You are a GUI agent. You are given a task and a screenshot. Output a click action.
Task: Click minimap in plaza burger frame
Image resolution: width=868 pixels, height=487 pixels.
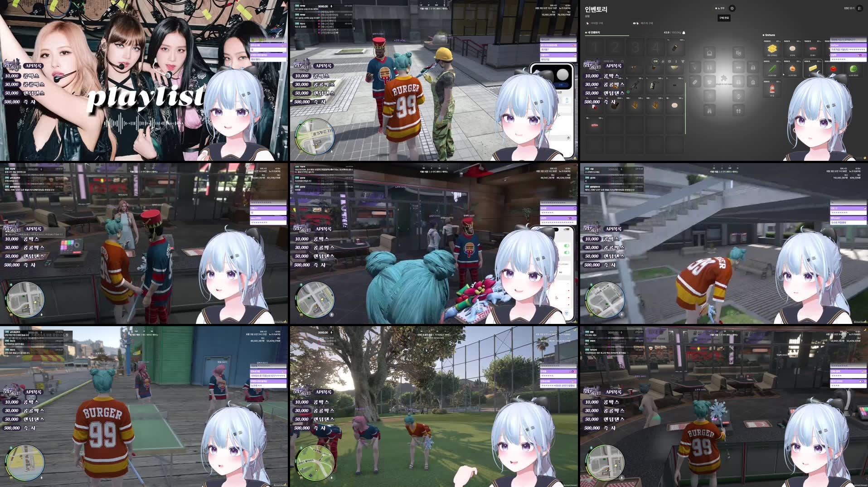point(315,136)
